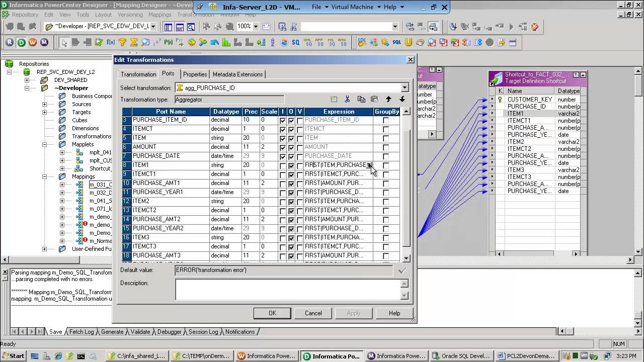Click the pointer selection tool icon

(x=64, y=42)
